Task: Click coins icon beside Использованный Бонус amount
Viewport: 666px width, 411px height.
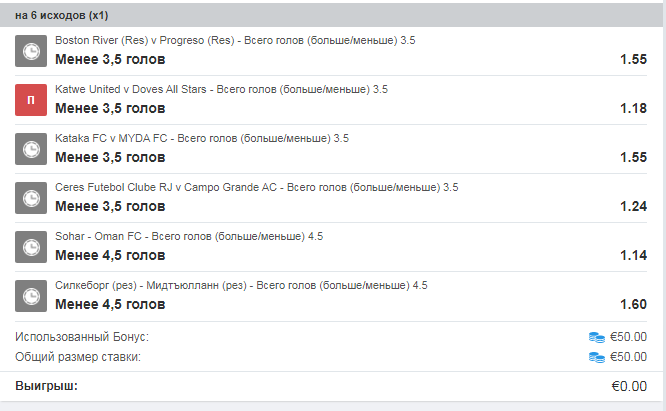Action: pyautogui.click(x=597, y=337)
